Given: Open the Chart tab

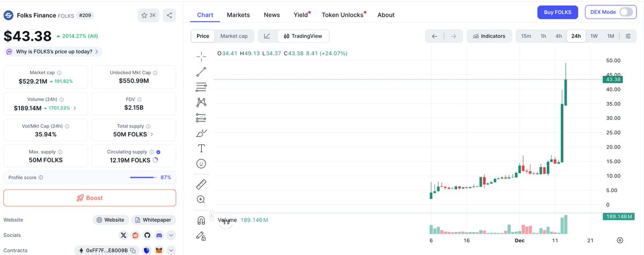Looking at the screenshot, I should (x=205, y=15).
